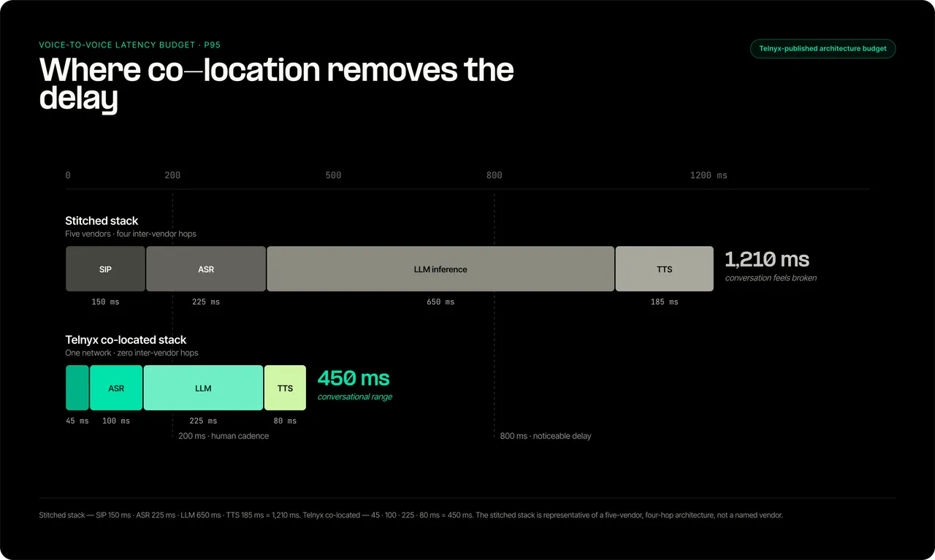Click the "200" axis tick label

click(172, 175)
